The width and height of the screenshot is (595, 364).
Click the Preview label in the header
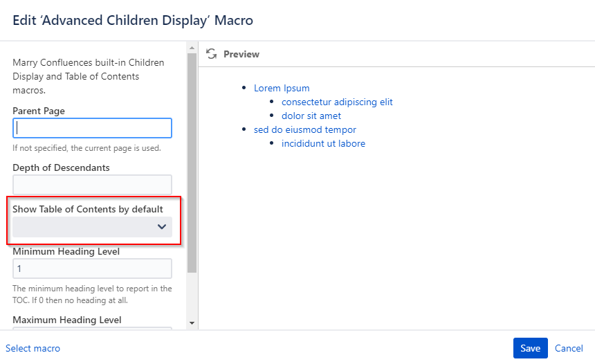241,54
